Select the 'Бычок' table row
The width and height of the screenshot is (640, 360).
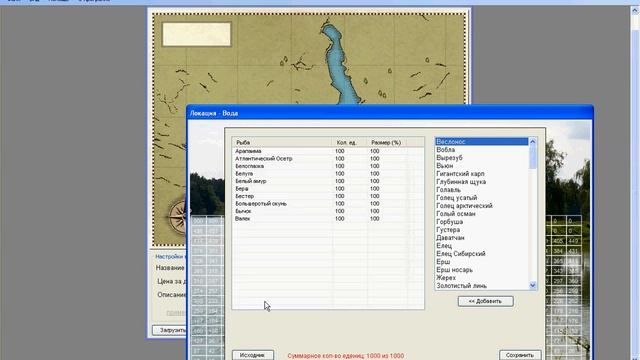tap(328, 211)
